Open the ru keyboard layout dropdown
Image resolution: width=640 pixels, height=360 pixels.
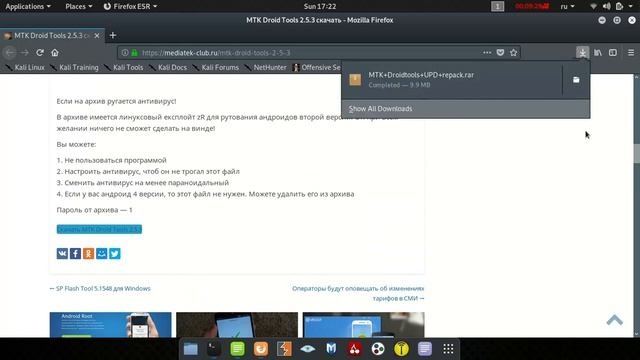[567, 6]
